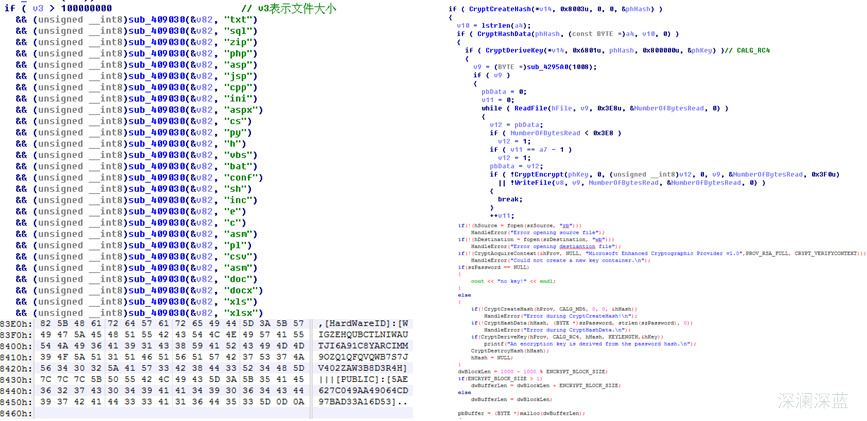The image size is (867, 421).
Task: Click decoded text V402ZAW3B8D3R4H]
Action: (363, 369)
